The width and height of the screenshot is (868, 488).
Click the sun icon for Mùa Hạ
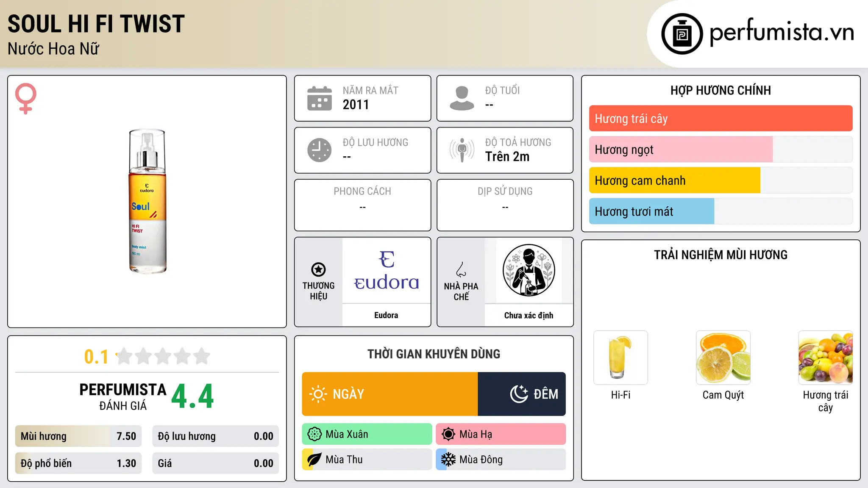[x=448, y=434]
